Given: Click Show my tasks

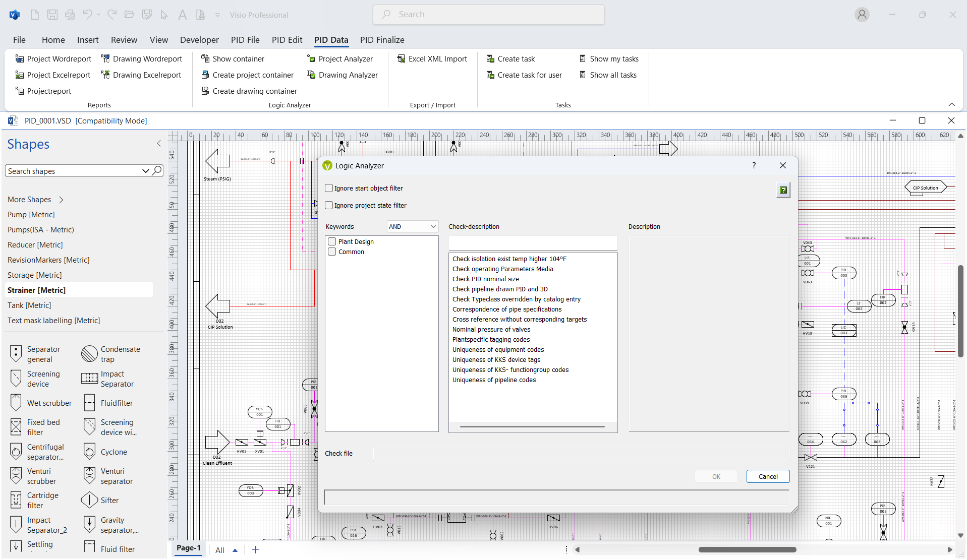Looking at the screenshot, I should (x=609, y=59).
